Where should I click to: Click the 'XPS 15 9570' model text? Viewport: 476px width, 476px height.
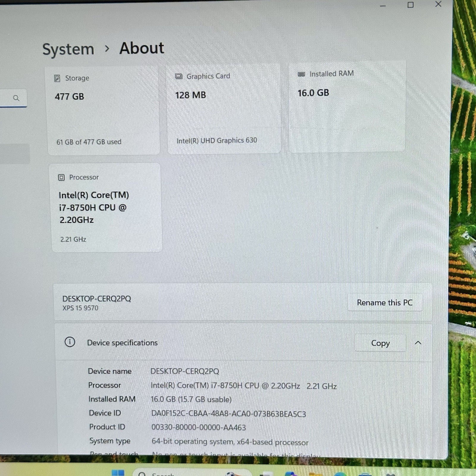point(80,308)
